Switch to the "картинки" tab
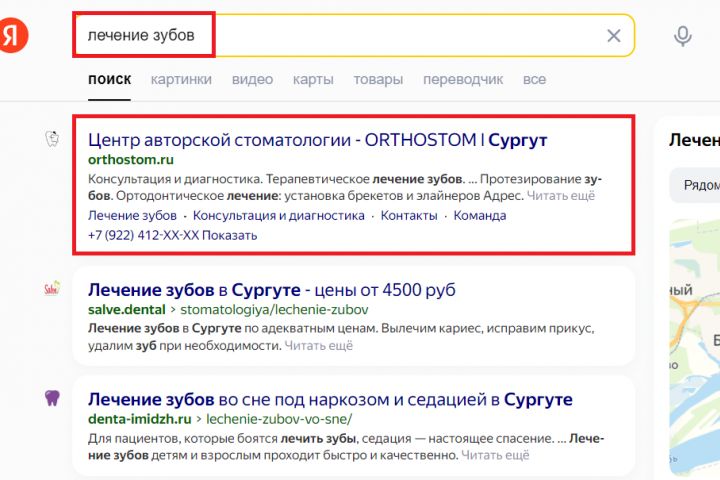This screenshot has width=720, height=480. tap(181, 79)
